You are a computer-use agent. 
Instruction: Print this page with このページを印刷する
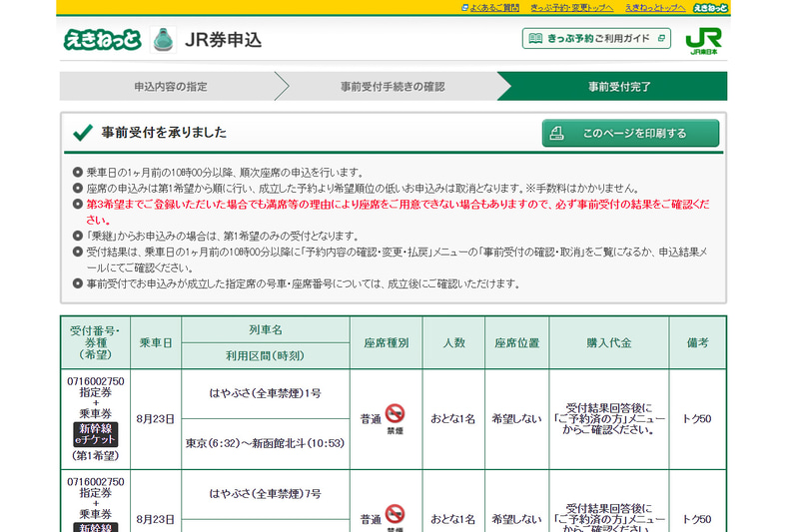630,134
